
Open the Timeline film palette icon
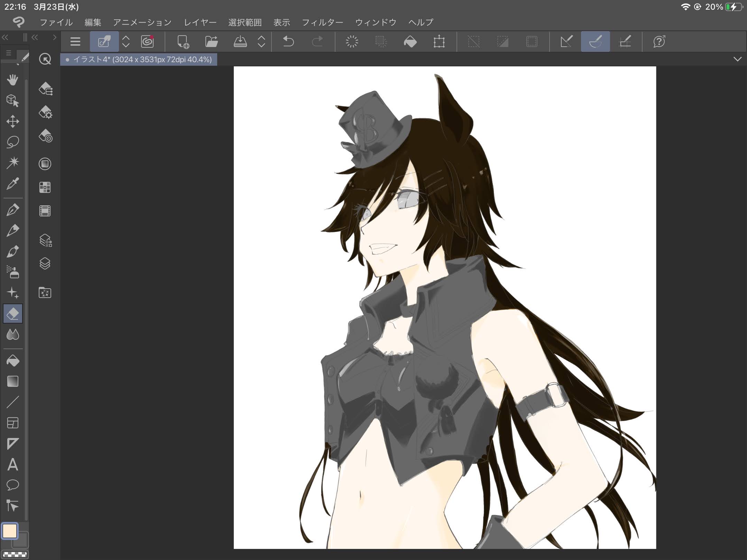point(45,211)
